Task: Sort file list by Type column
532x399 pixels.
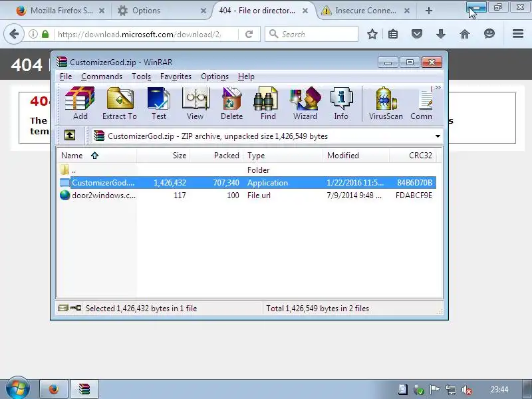Action: pyautogui.click(x=283, y=156)
